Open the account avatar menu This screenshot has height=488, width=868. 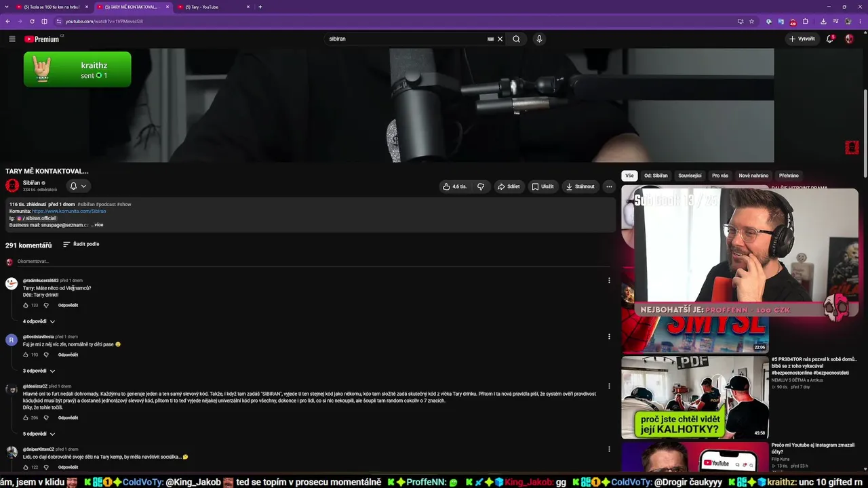click(x=849, y=39)
